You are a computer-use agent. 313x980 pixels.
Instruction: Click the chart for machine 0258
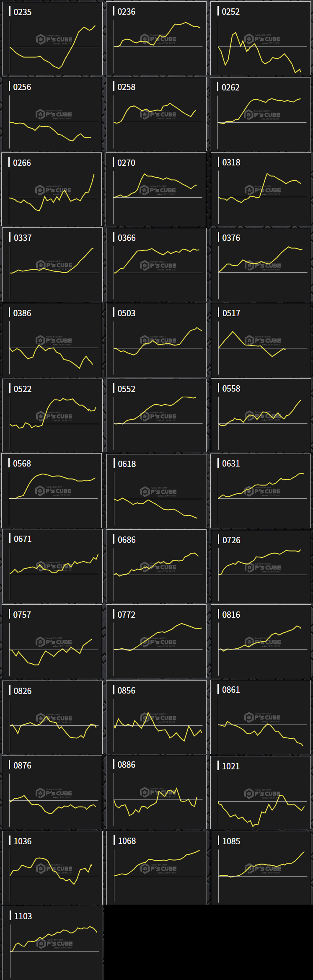[156, 114]
